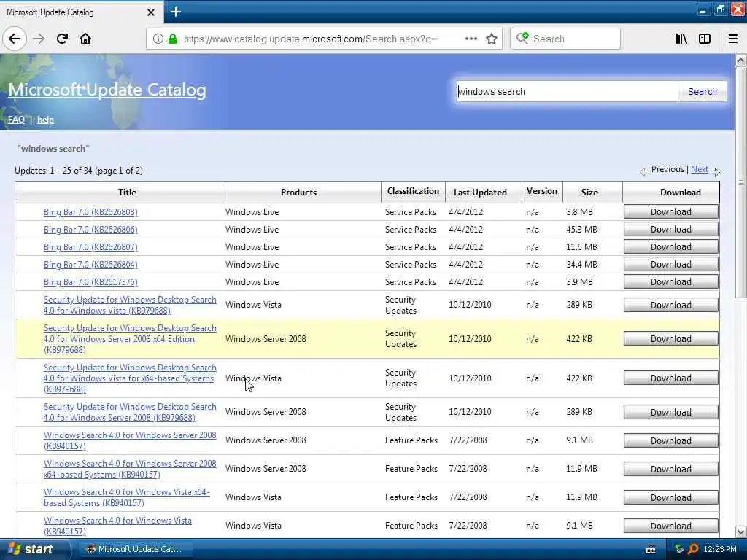The image size is (747, 560).
Task: Click the green secure lock icon
Action: pos(173,39)
